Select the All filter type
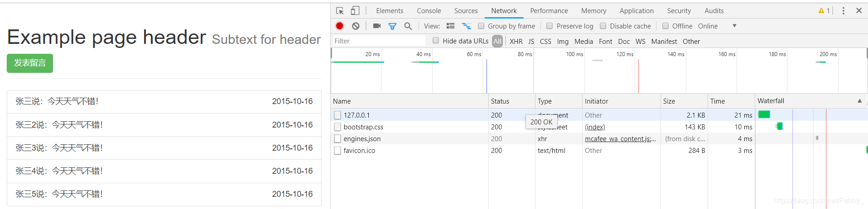 coord(497,41)
